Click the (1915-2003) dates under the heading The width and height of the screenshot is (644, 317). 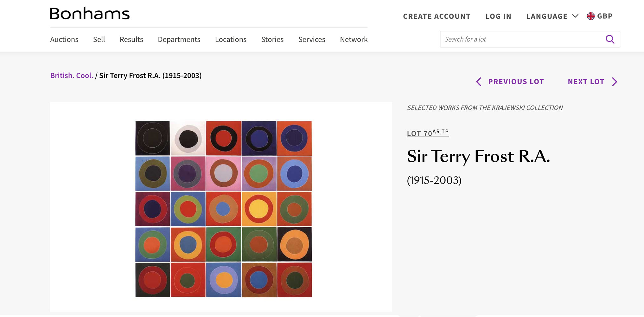434,180
